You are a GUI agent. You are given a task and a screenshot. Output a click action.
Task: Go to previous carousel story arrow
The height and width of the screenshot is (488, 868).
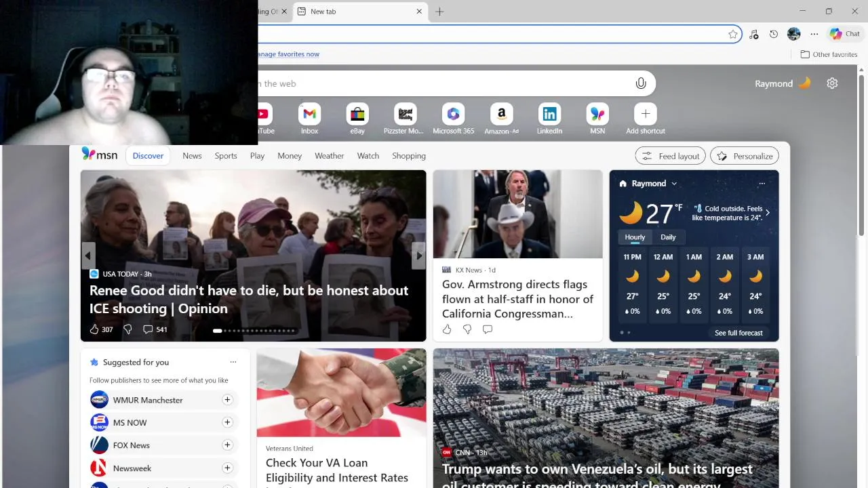[x=87, y=256]
